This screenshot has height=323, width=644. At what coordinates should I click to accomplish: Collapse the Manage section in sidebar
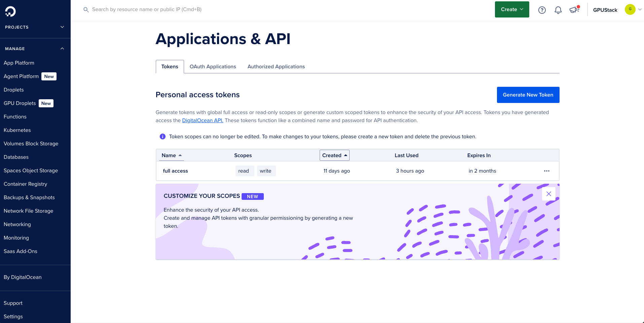(62, 49)
